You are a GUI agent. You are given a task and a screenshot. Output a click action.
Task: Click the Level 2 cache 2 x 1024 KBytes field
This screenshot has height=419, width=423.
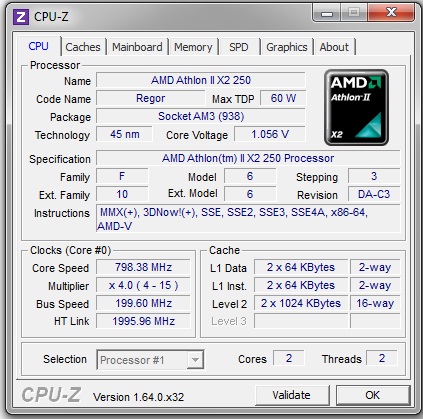pyautogui.click(x=301, y=303)
